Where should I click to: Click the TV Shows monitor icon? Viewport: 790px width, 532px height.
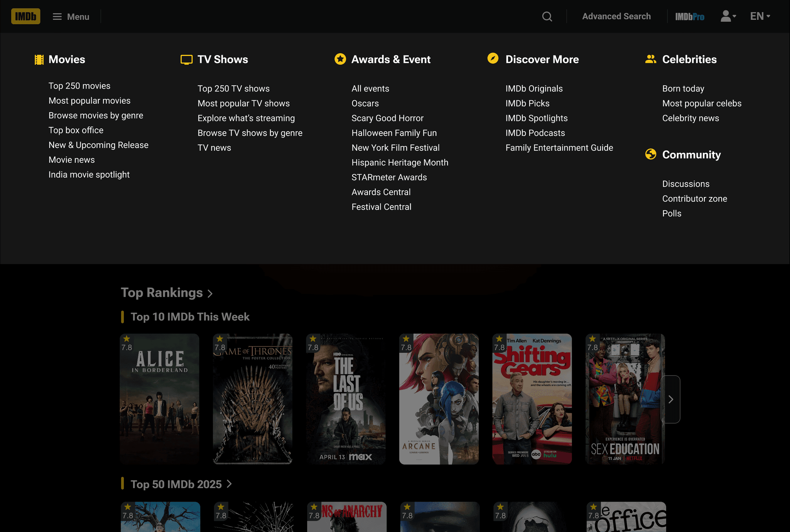(x=186, y=59)
